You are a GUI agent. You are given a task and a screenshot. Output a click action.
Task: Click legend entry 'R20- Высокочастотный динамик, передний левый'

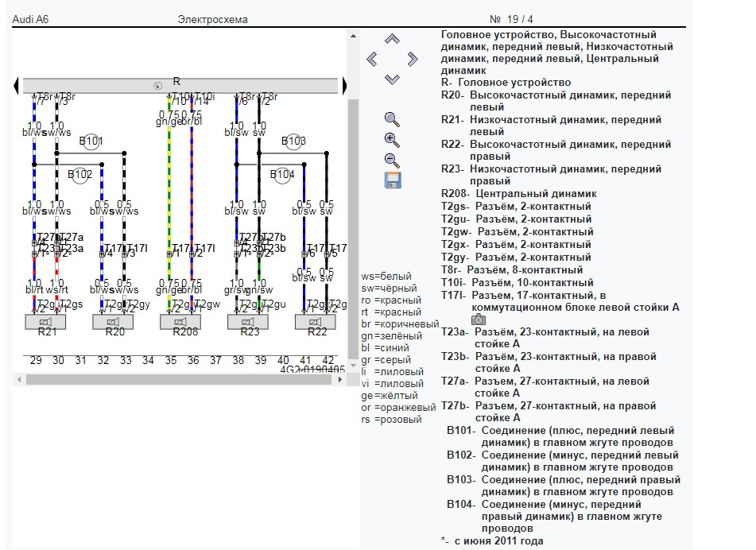(x=556, y=101)
